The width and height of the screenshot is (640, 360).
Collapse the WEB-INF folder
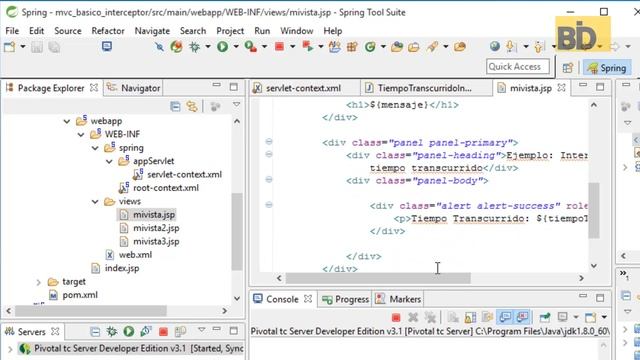pos(81,134)
